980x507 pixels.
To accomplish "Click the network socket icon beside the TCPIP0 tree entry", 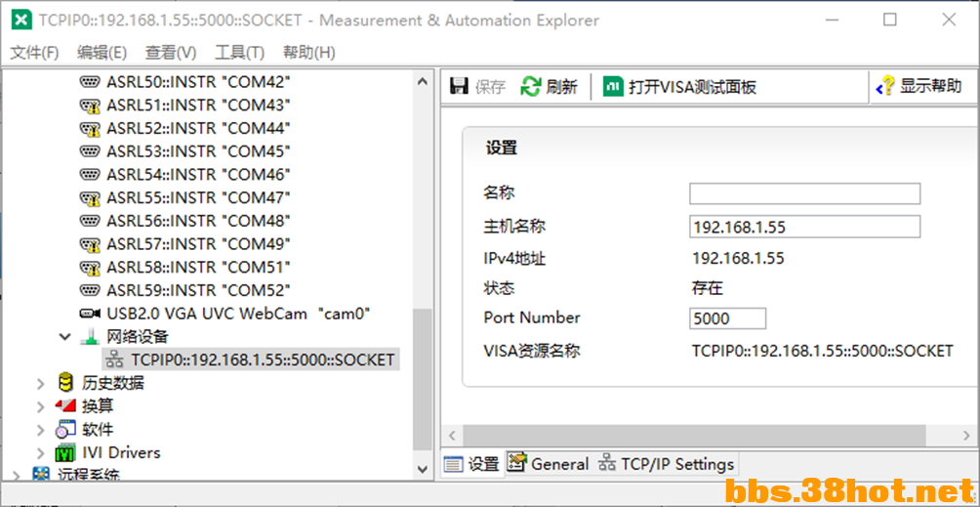I will click(x=115, y=359).
